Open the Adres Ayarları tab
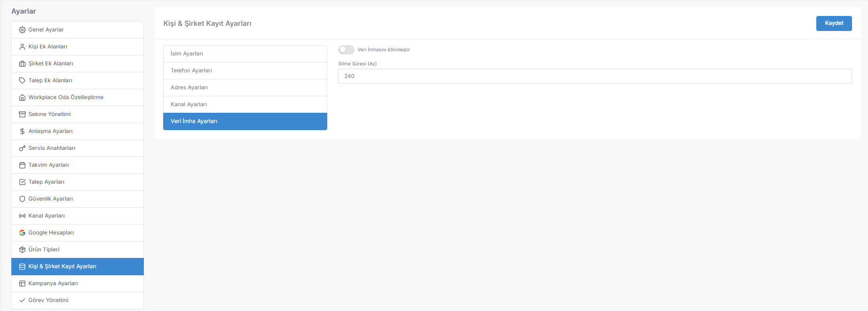Screen dimensions: 868x311 click(245, 87)
